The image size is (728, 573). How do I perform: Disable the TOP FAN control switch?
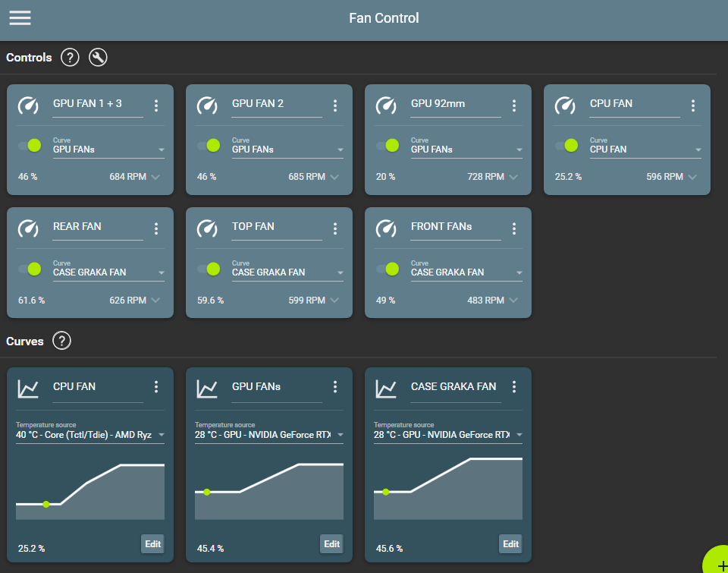point(209,269)
